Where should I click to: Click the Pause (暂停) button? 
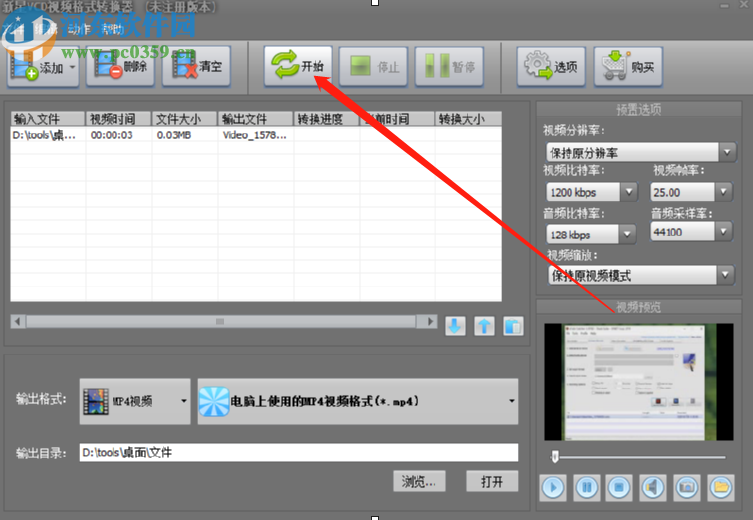click(x=449, y=67)
